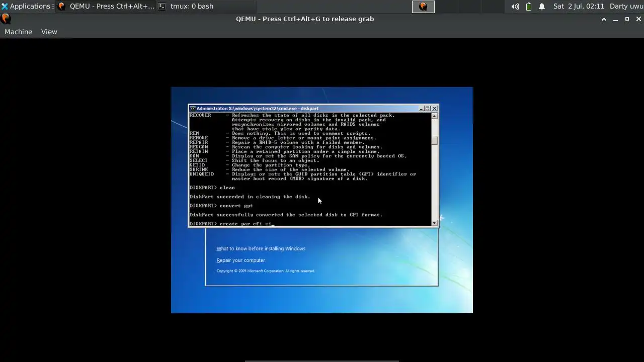644x362 pixels.
Task: Open 'What to know before installing Windows' link
Action: (x=261, y=248)
